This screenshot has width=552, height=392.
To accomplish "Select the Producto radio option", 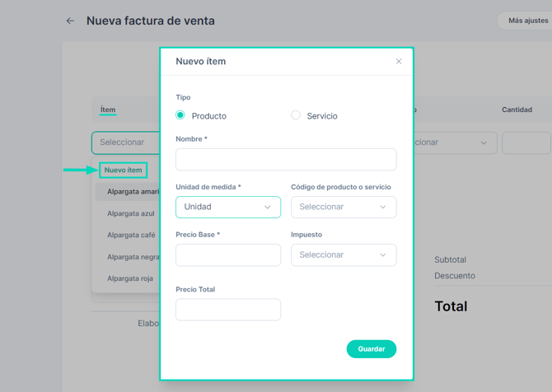I will tap(180, 115).
